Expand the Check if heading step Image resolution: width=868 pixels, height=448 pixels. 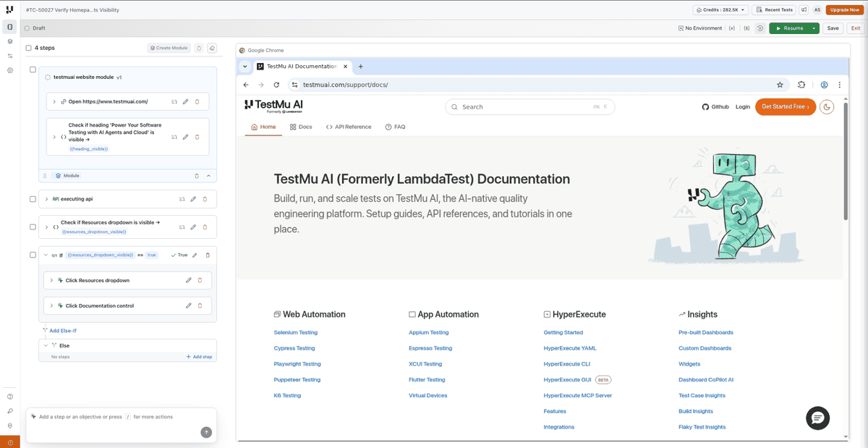[54, 137]
